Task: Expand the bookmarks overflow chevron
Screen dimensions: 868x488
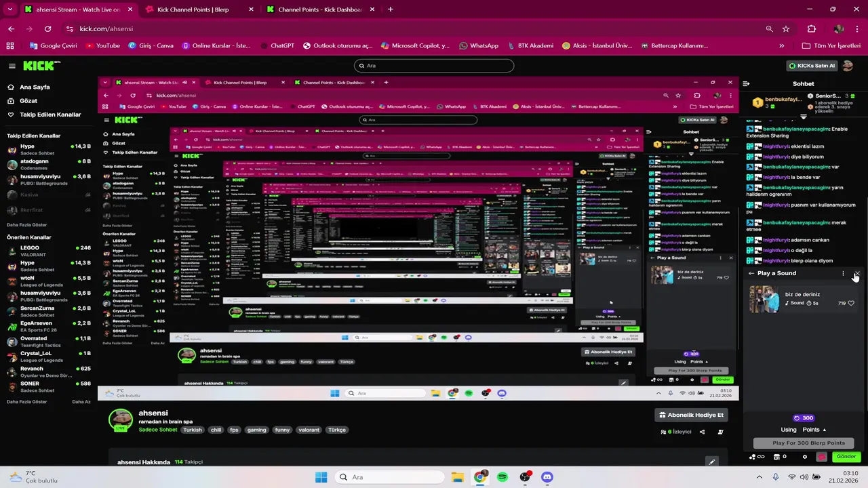Action: [x=781, y=45]
